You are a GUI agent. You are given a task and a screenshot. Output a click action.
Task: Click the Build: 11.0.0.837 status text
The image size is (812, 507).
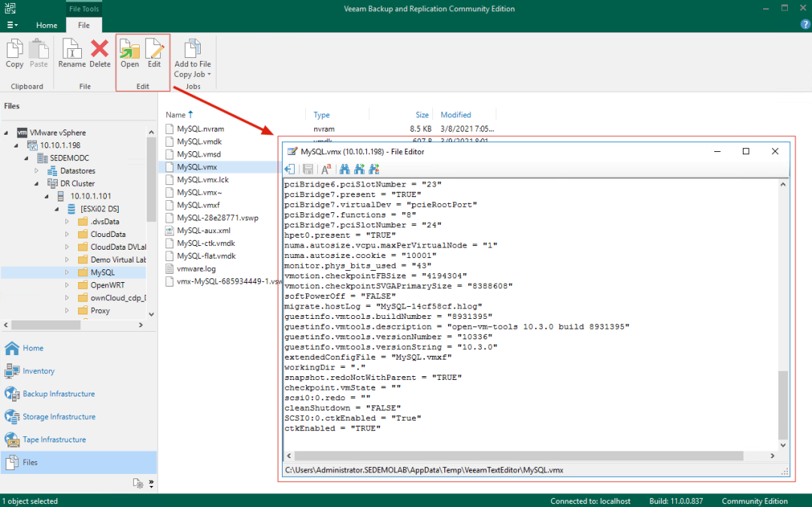tap(677, 501)
